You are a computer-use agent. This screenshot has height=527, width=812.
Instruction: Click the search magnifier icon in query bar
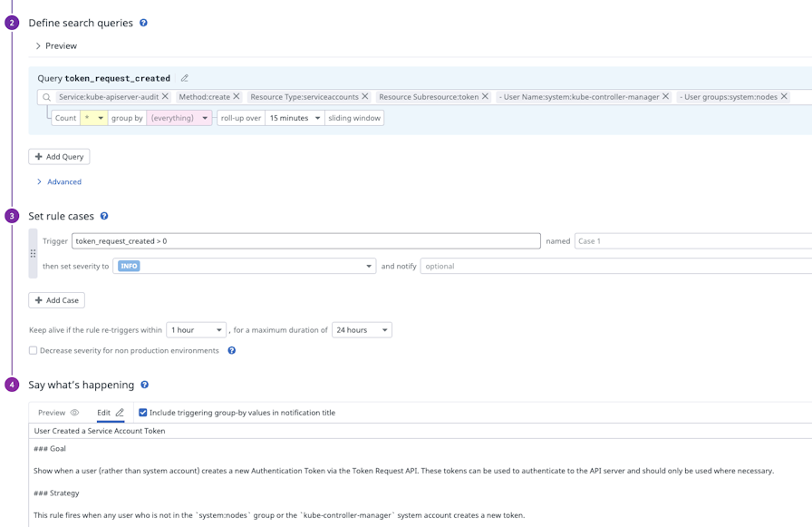click(46, 97)
